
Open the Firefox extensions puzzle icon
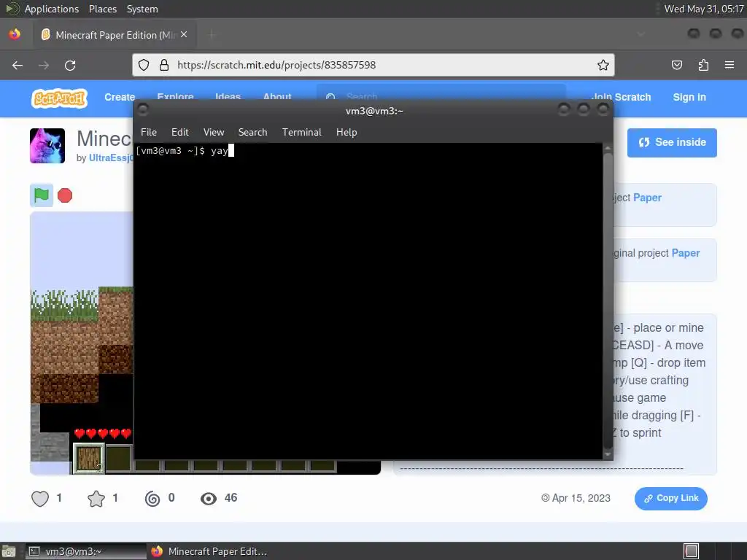pos(703,65)
